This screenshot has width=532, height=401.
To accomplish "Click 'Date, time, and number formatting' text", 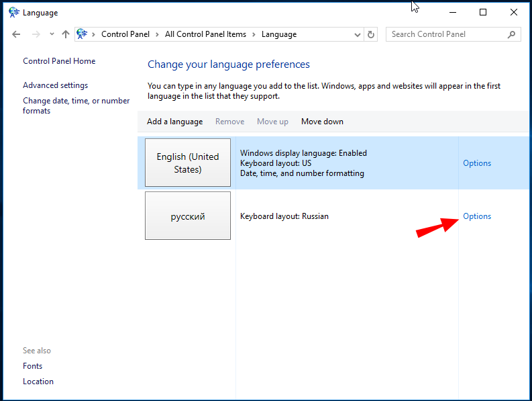I will pos(302,173).
